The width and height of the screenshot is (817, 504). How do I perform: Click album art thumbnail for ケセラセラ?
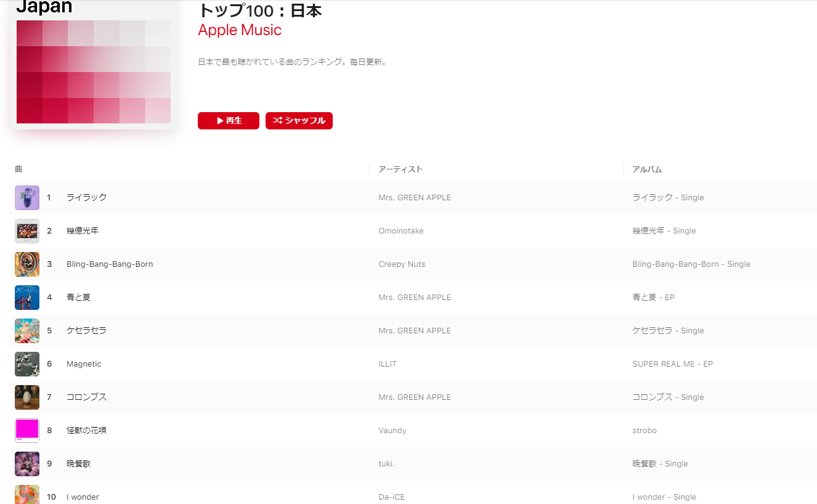(x=27, y=331)
